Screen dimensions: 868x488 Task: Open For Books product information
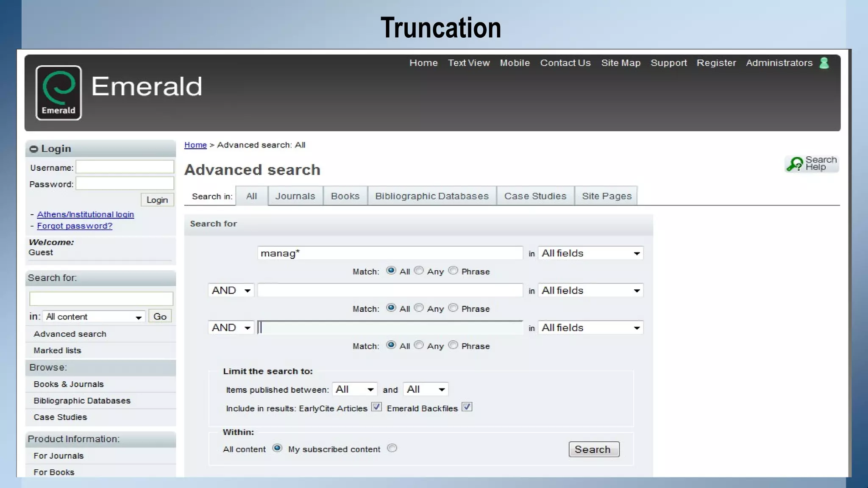[x=54, y=472]
